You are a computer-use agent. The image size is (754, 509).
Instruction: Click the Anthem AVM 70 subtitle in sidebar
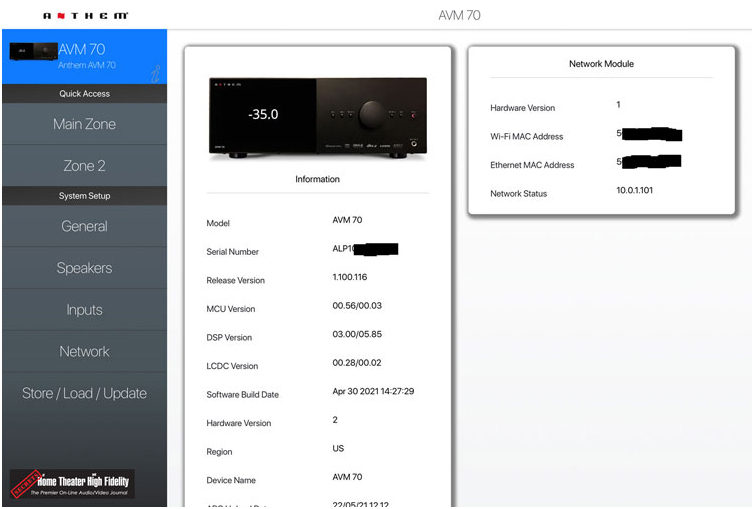87,65
